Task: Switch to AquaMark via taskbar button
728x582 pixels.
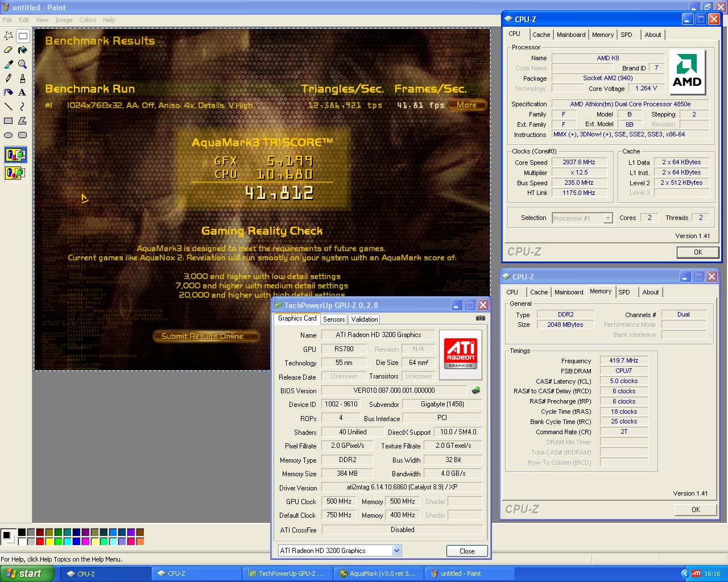Action: pos(378,573)
